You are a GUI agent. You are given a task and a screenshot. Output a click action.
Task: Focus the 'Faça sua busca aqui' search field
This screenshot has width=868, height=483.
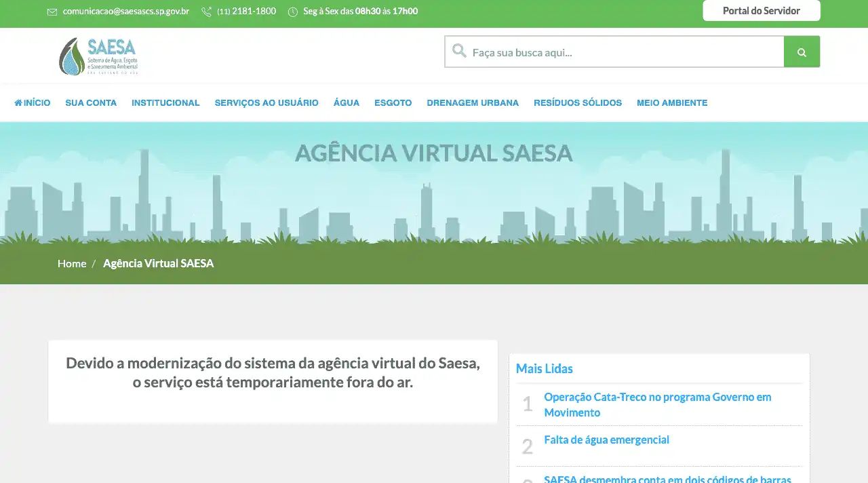click(624, 52)
